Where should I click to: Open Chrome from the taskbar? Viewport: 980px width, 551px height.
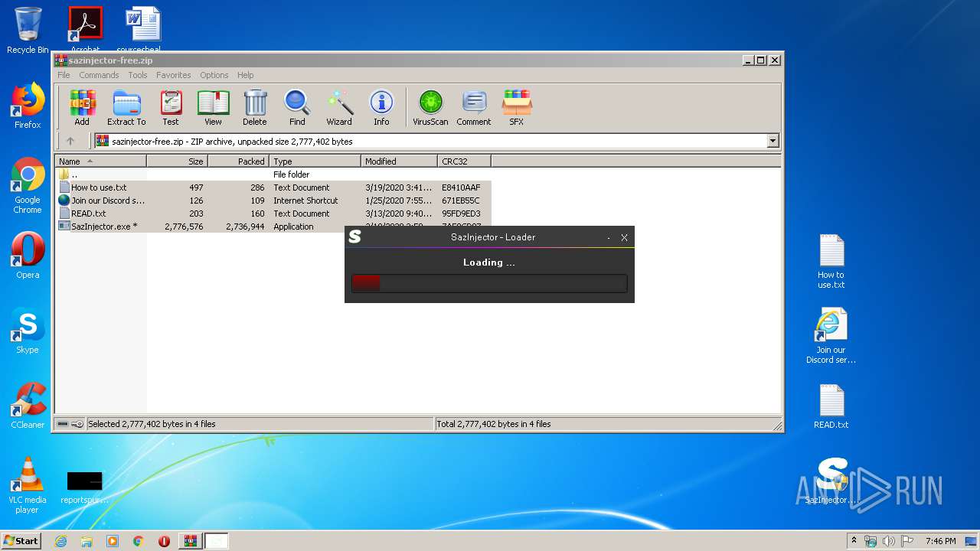tap(139, 541)
